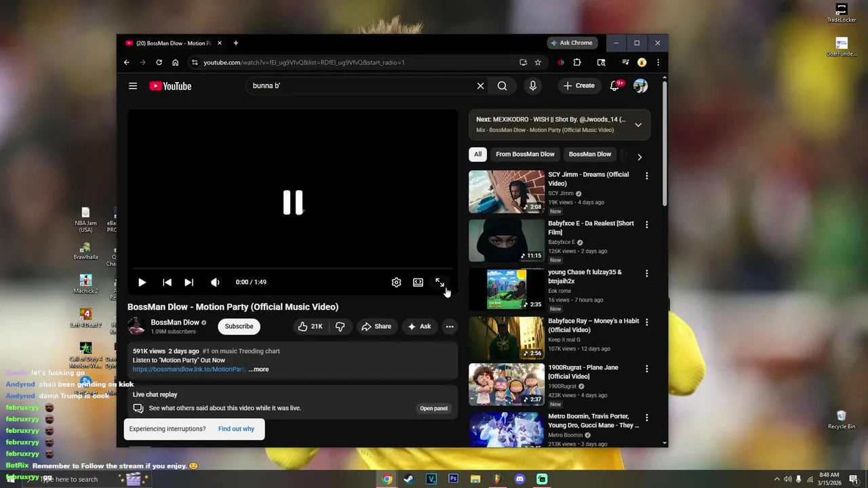Viewport: 868px width, 488px height.
Task: Dislike the Motion Party video
Action: click(340, 327)
